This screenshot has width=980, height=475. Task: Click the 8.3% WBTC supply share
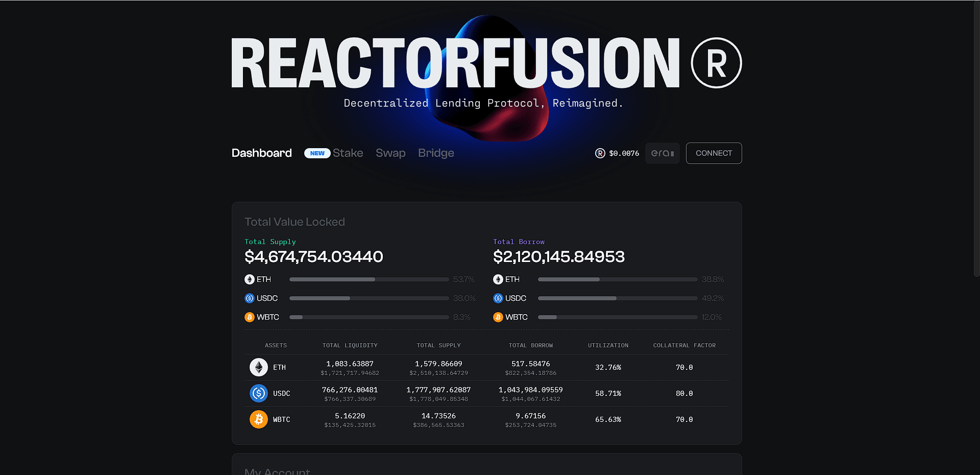(x=462, y=317)
